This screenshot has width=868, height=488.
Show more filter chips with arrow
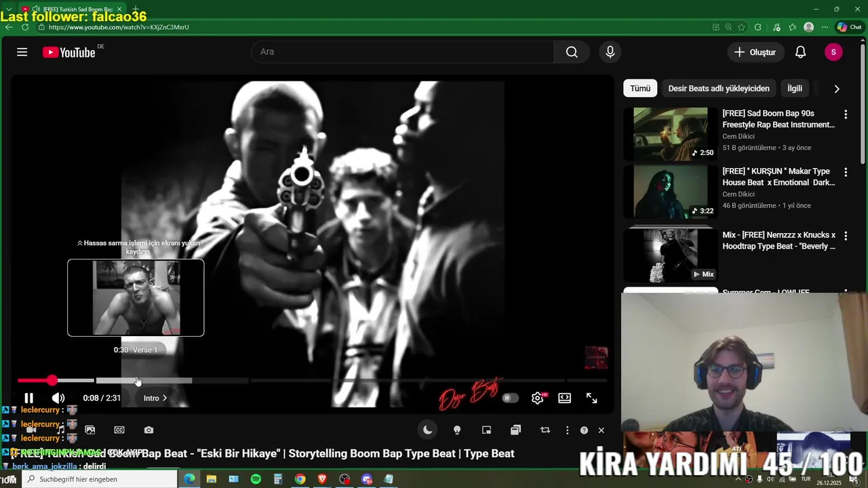click(x=837, y=89)
